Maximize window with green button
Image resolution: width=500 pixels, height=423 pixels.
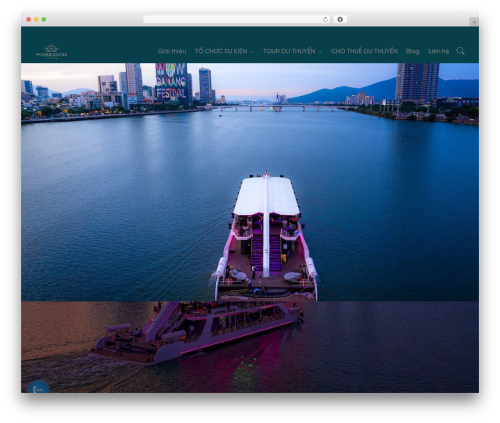[x=44, y=19]
